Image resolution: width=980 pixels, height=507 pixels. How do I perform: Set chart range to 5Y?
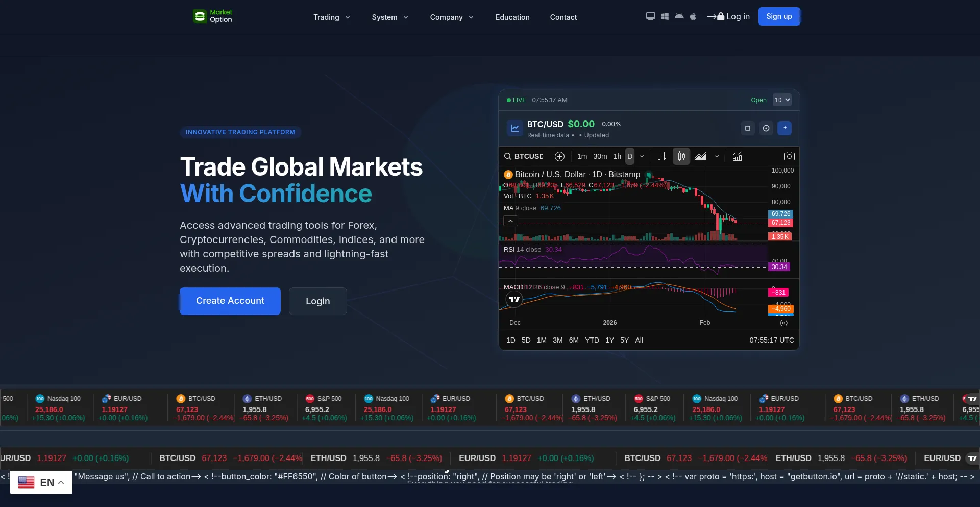(x=624, y=340)
